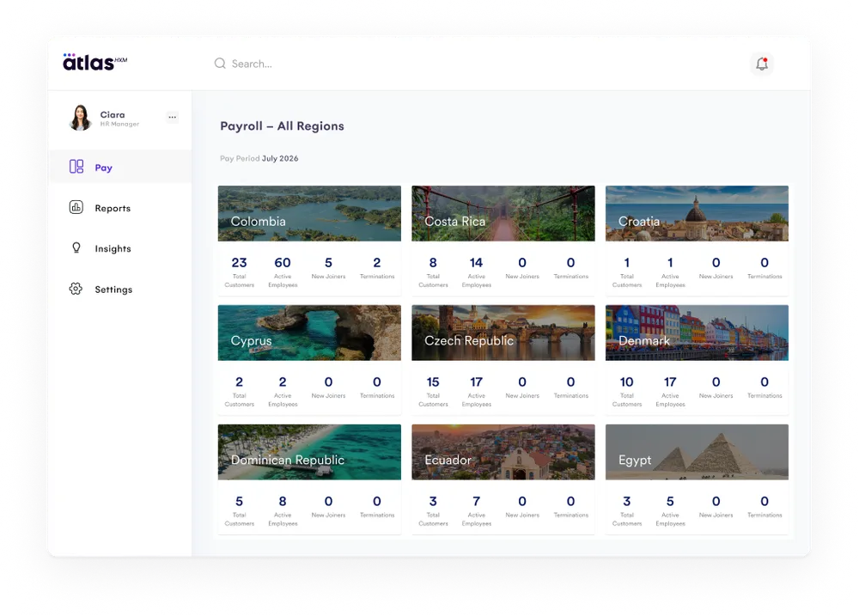
Task: Click the search magnifier icon
Action: (220, 64)
